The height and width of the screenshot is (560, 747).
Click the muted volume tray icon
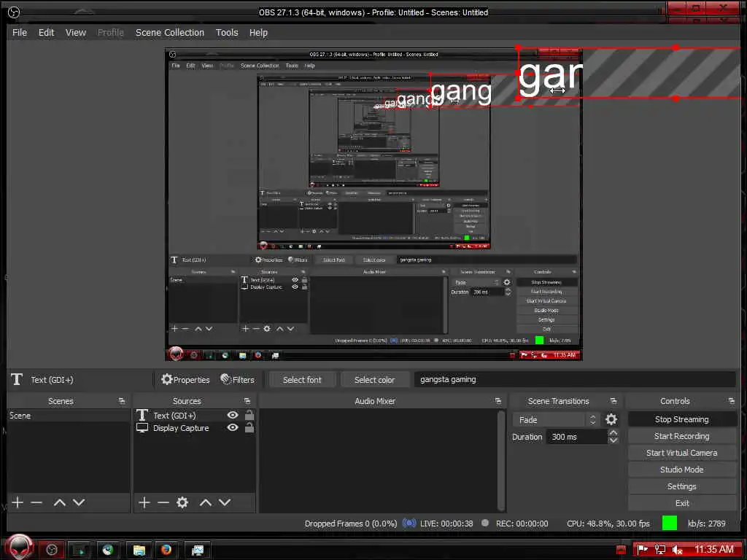677,550
